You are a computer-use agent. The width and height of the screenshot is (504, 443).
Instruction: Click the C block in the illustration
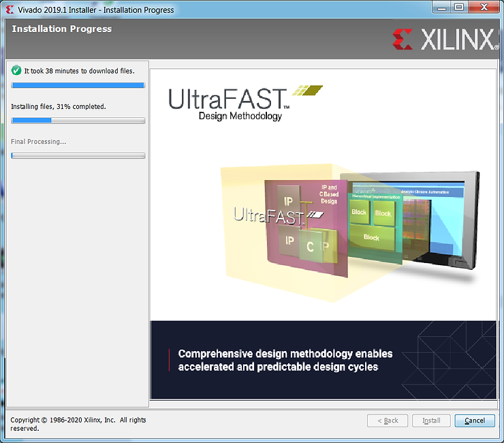pyautogui.click(x=311, y=247)
